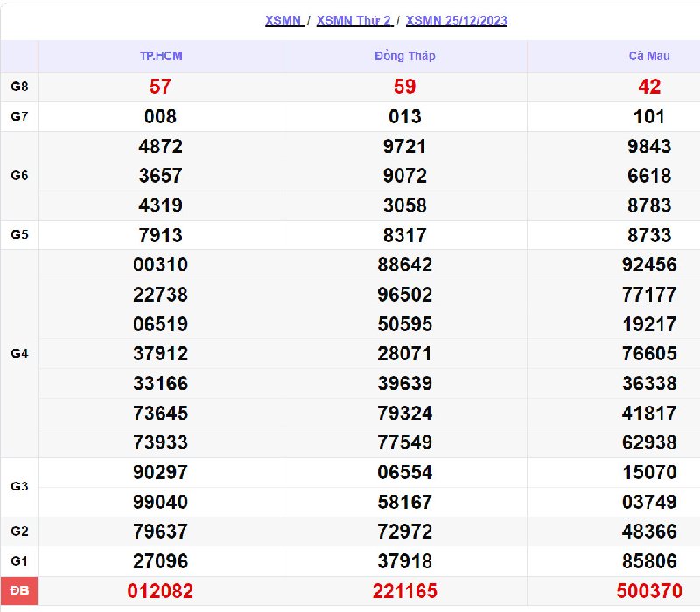Select the G7 result 013
The width and height of the screenshot is (700, 612).
click(x=404, y=116)
